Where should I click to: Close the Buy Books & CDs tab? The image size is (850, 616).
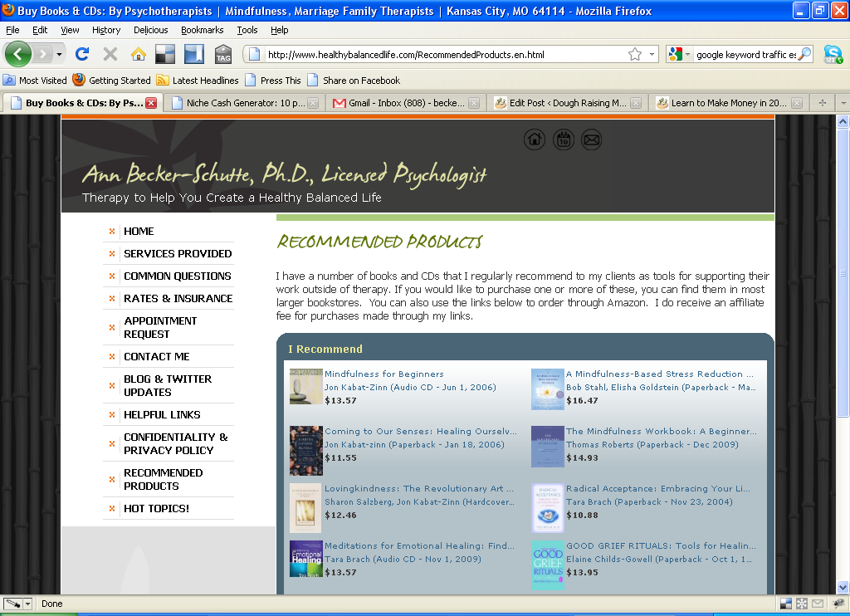(x=151, y=103)
